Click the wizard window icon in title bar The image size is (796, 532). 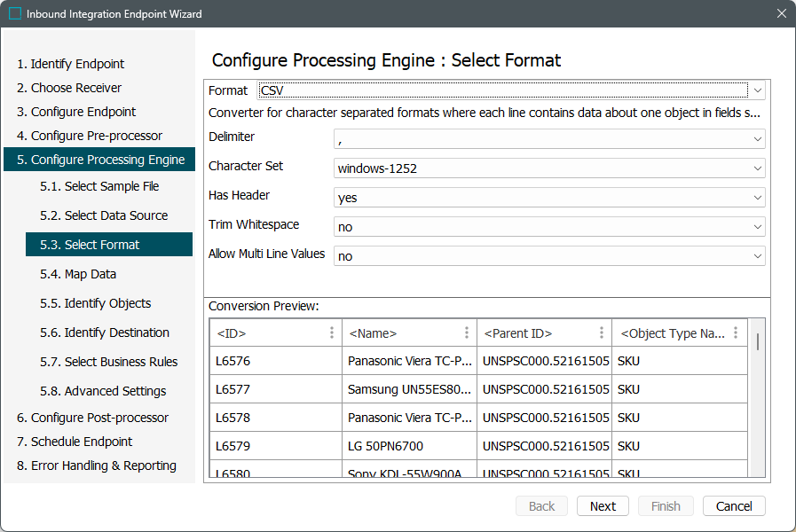pos(15,14)
